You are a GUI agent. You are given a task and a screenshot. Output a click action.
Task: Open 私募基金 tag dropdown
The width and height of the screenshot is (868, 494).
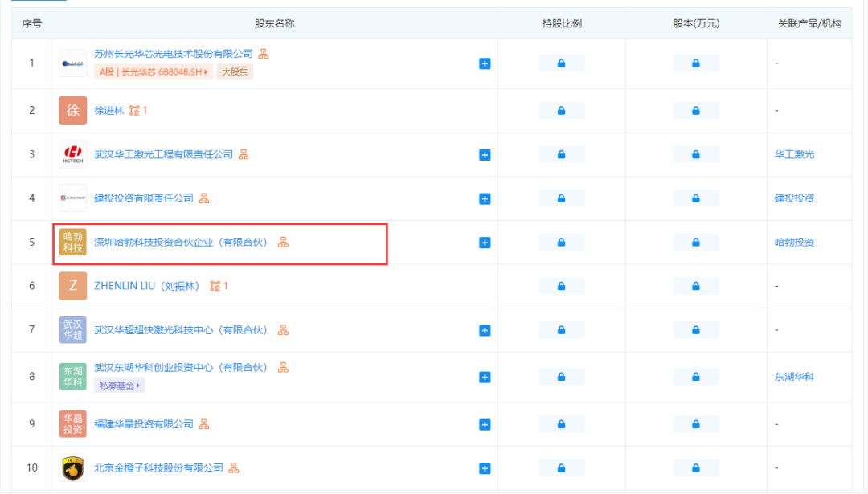click(x=120, y=386)
